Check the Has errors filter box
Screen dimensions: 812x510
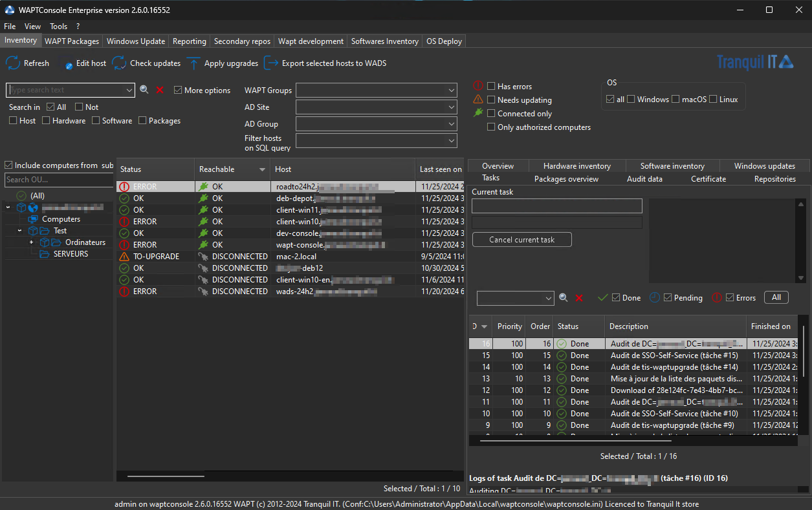[x=491, y=86]
